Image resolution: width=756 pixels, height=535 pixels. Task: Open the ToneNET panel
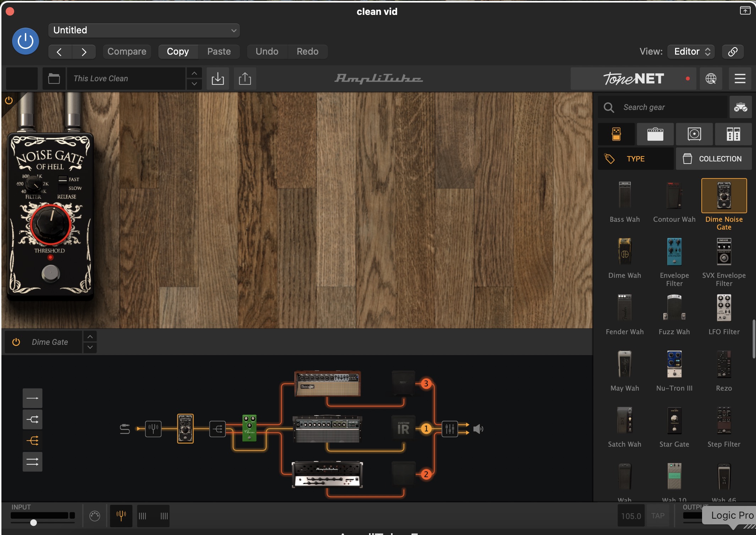(x=634, y=78)
